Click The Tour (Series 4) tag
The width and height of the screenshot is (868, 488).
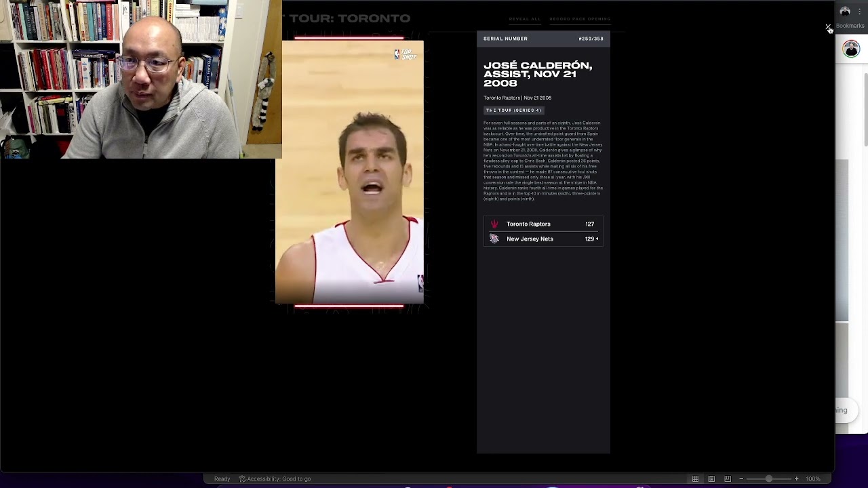(513, 110)
